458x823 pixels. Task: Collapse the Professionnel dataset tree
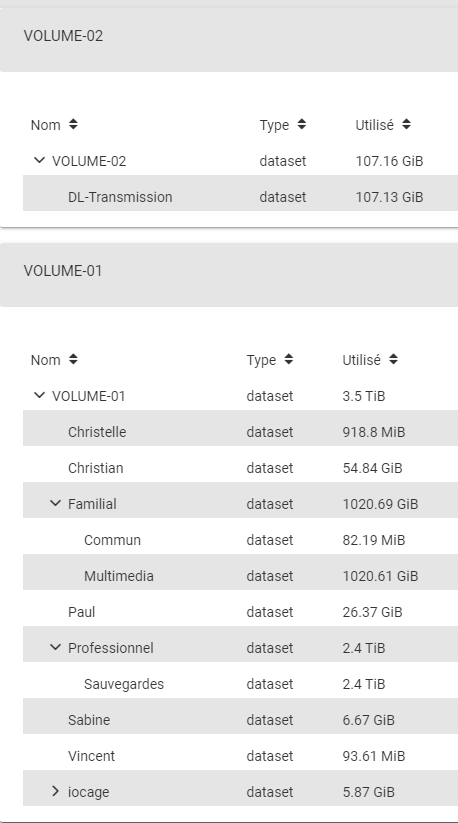[55, 647]
